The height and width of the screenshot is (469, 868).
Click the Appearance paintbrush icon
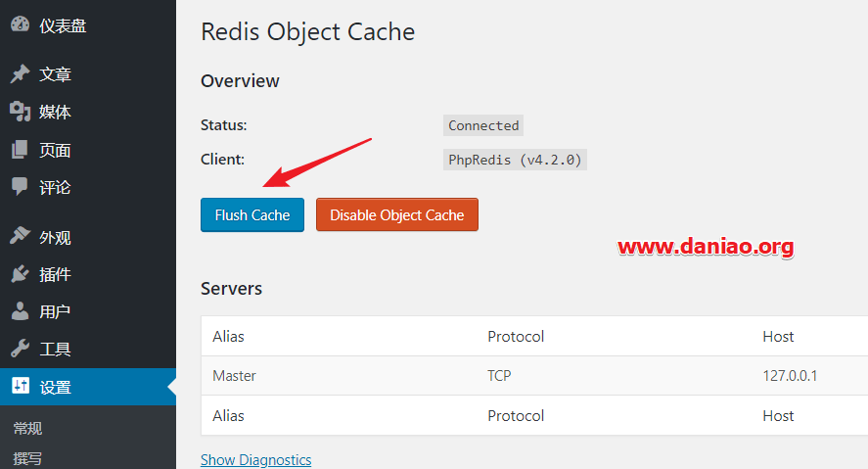click(x=20, y=236)
